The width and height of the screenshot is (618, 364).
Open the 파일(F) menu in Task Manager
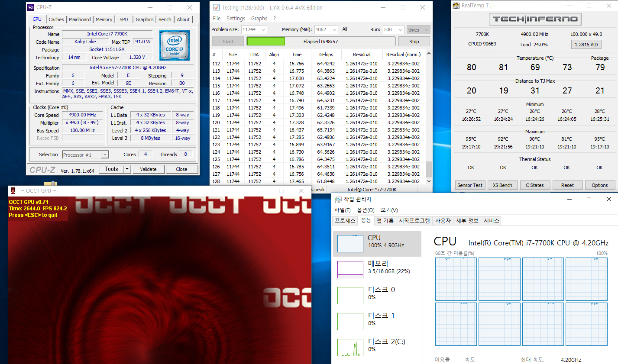343,210
